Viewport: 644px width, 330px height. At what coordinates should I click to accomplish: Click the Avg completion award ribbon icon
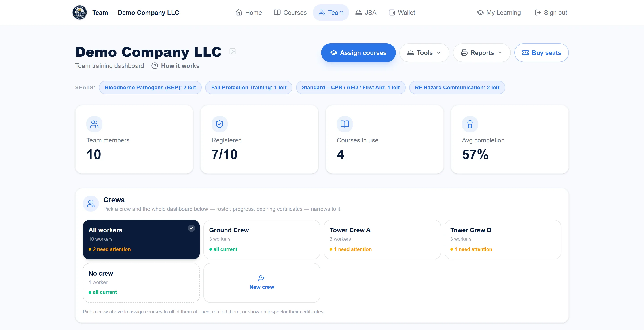(470, 124)
